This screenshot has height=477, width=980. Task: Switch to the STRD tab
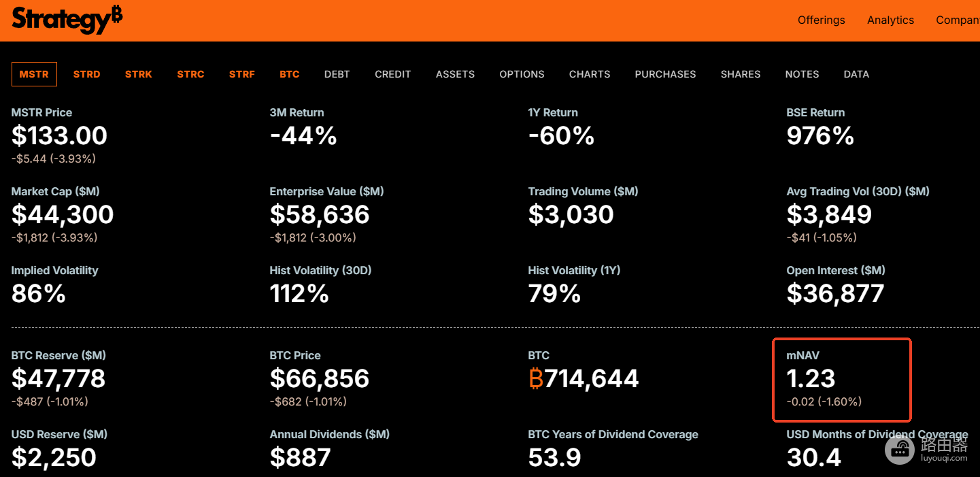(x=86, y=74)
